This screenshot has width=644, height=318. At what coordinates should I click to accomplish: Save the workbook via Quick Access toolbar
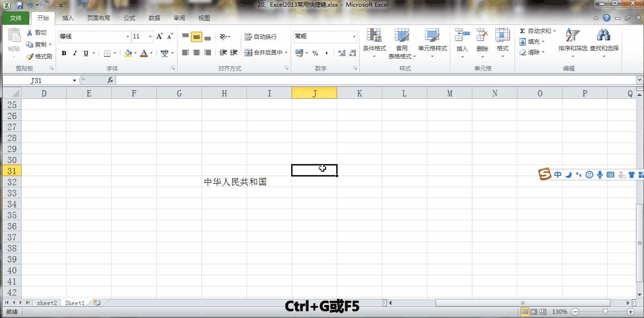point(19,4)
